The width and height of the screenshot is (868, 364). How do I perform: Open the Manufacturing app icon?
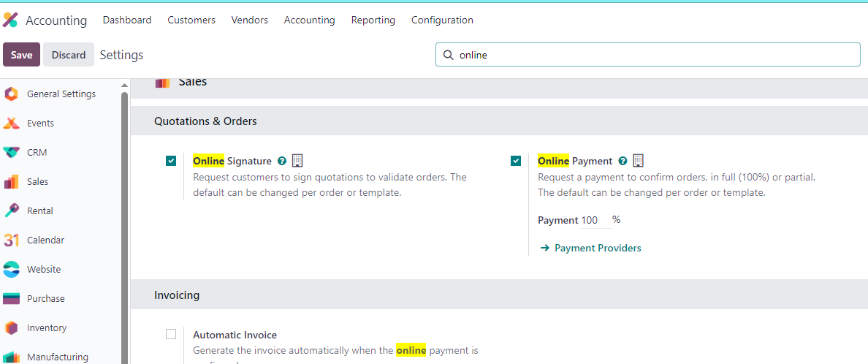pos(11,357)
